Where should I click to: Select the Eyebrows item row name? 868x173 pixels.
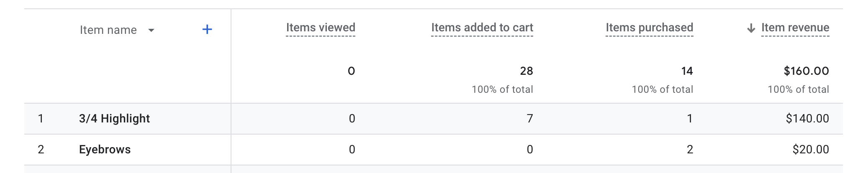105,150
